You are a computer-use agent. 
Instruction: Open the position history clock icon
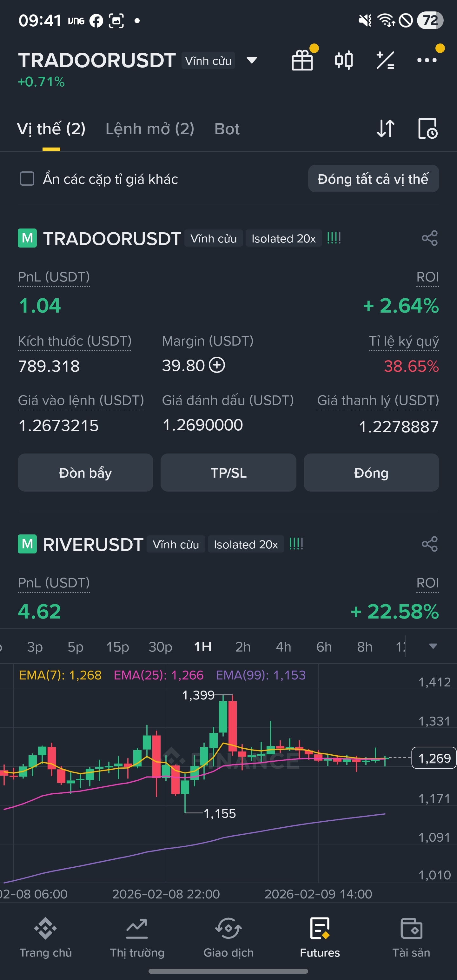click(x=428, y=129)
